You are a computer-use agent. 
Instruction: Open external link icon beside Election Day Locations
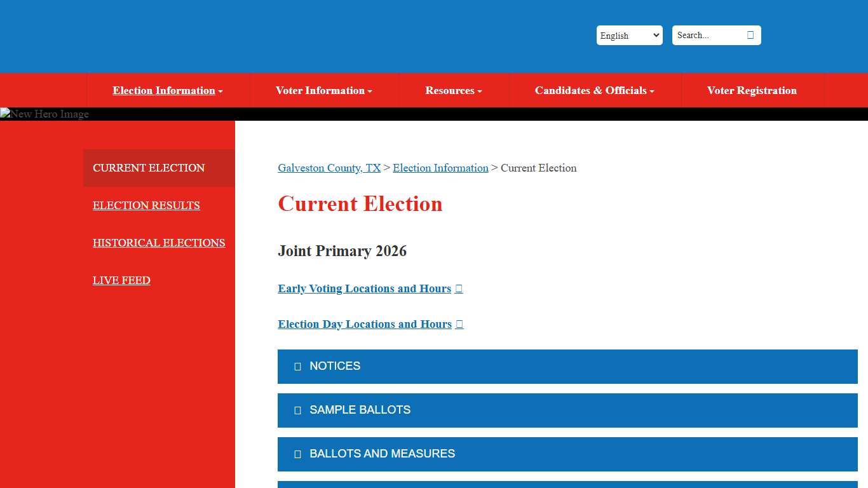click(x=459, y=324)
